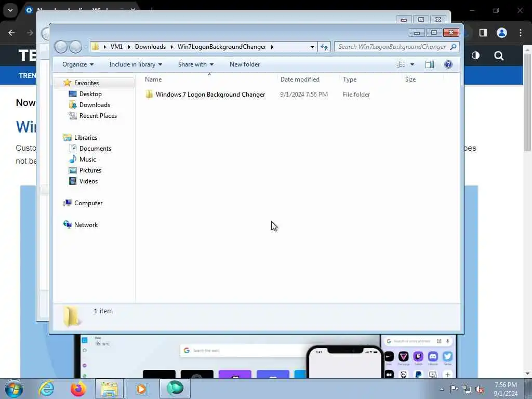The image size is (532, 399).
Task: Select Computer in navigation pane
Action: pos(88,203)
